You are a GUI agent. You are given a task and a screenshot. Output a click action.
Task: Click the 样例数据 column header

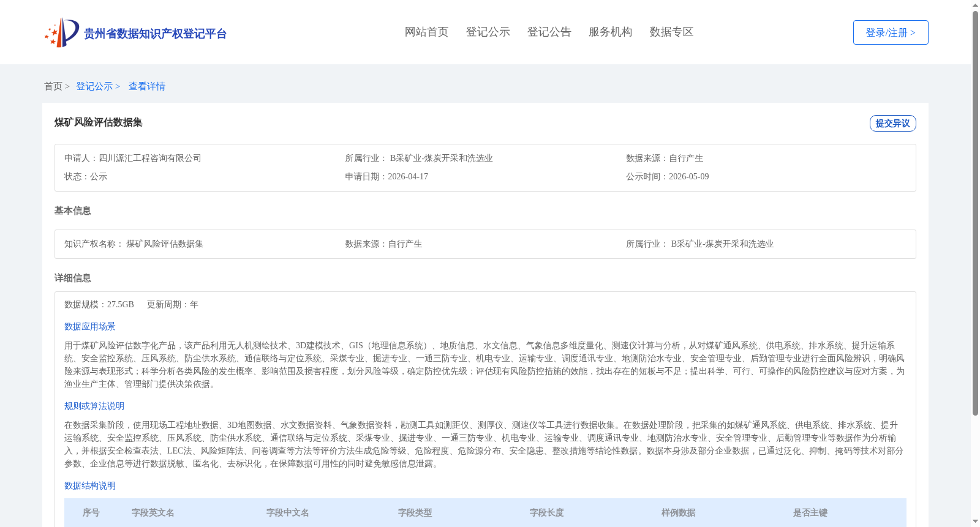click(679, 513)
